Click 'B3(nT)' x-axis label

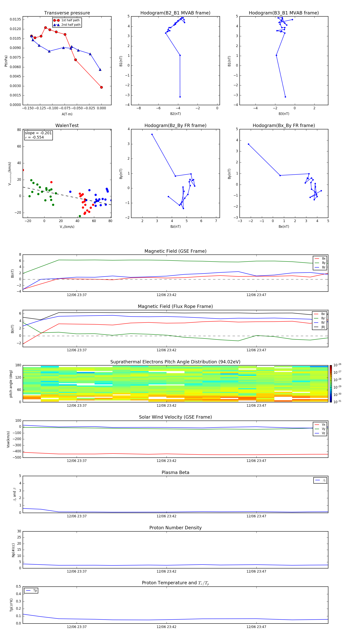(x=284, y=114)
